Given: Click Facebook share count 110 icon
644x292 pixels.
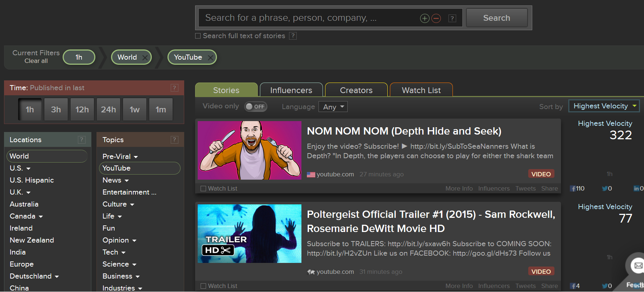Looking at the screenshot, I should coord(573,188).
